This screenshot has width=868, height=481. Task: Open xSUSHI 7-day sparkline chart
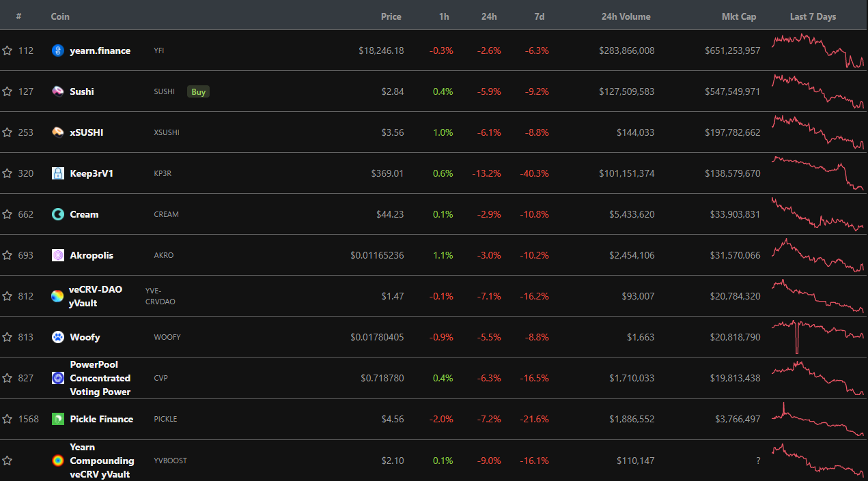click(817, 132)
